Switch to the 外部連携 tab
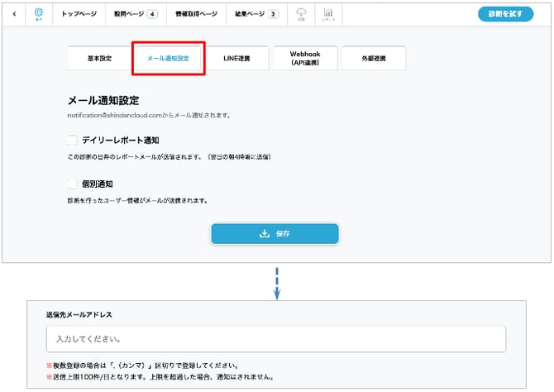 374,59
